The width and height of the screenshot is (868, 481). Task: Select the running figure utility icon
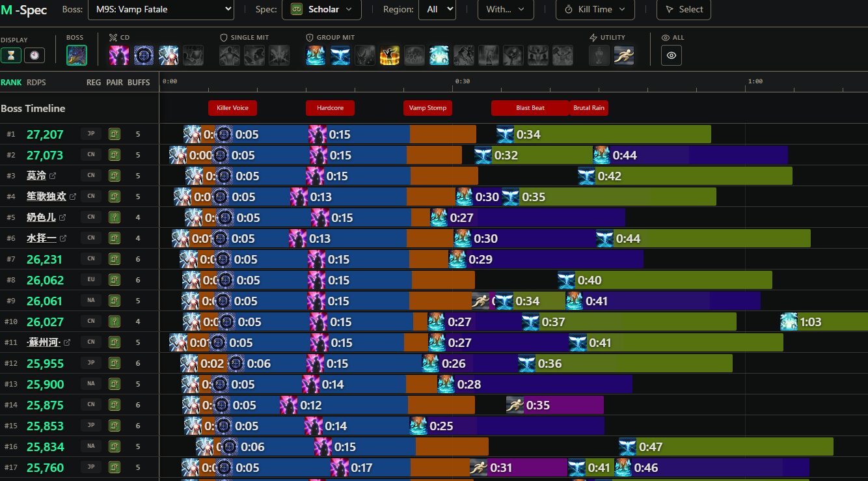point(624,55)
